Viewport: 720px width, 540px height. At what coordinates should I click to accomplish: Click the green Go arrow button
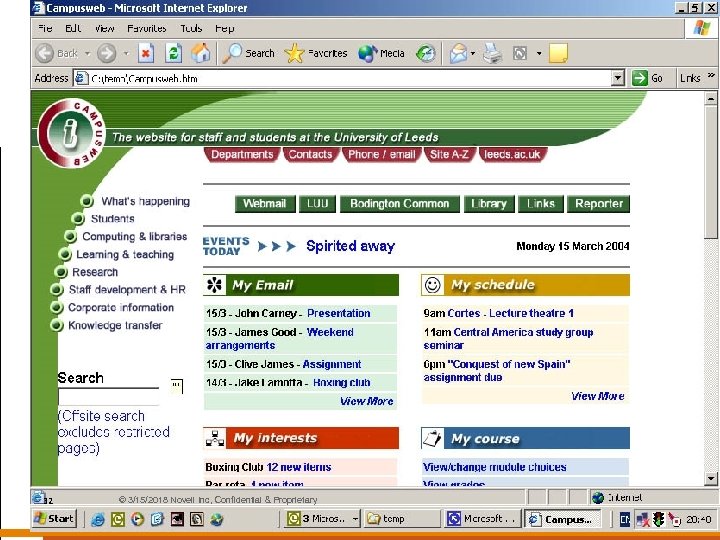pos(640,78)
